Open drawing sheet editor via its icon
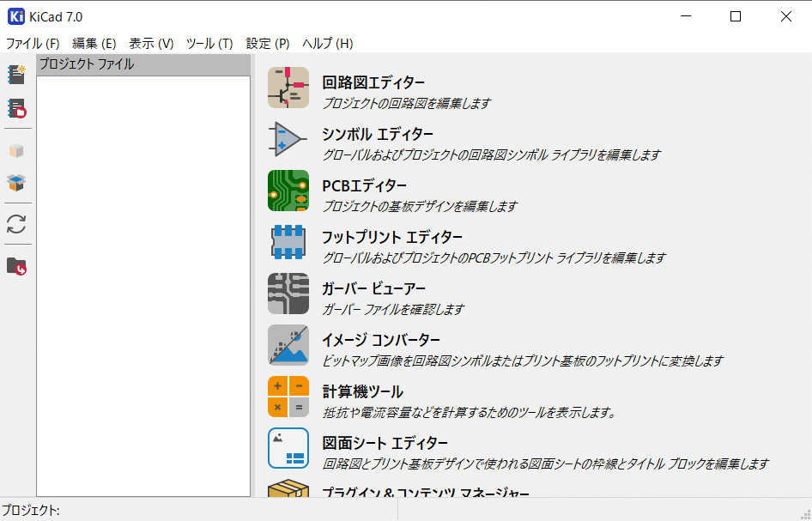This screenshot has width=812, height=521. pyautogui.click(x=288, y=448)
